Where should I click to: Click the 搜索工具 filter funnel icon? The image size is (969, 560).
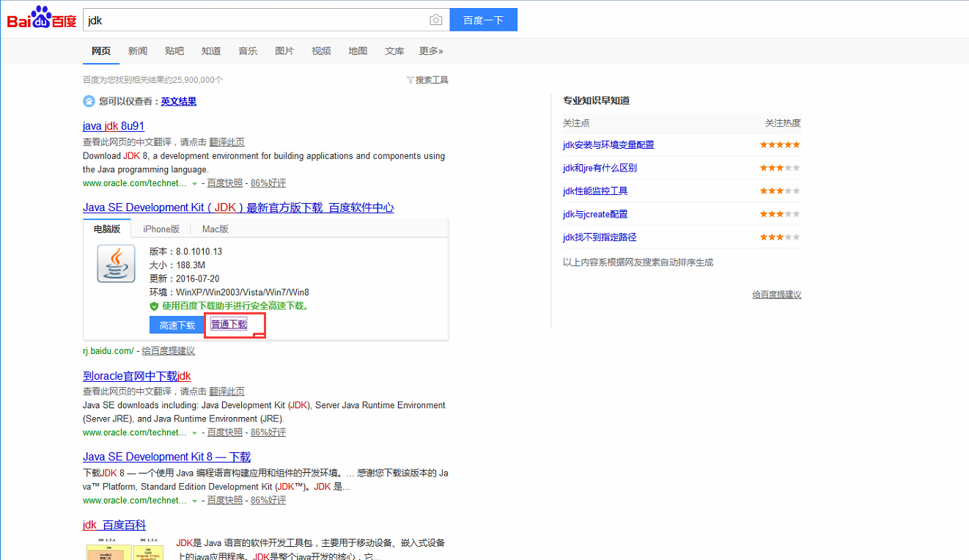[x=410, y=80]
